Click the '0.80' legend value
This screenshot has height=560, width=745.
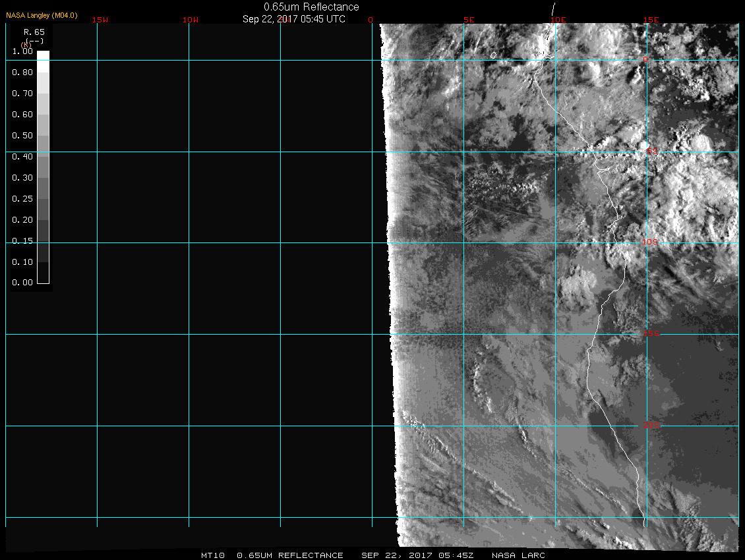(x=22, y=72)
